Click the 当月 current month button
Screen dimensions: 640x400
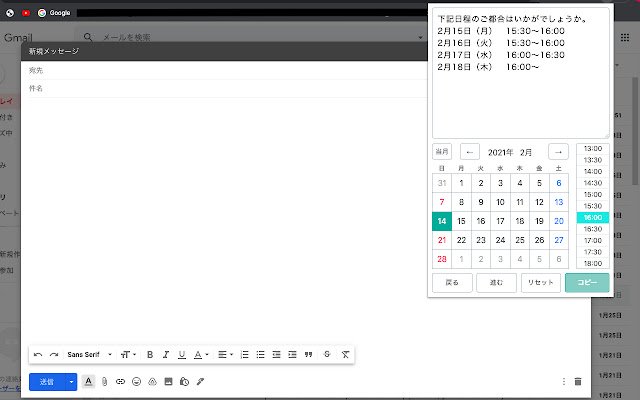click(442, 152)
